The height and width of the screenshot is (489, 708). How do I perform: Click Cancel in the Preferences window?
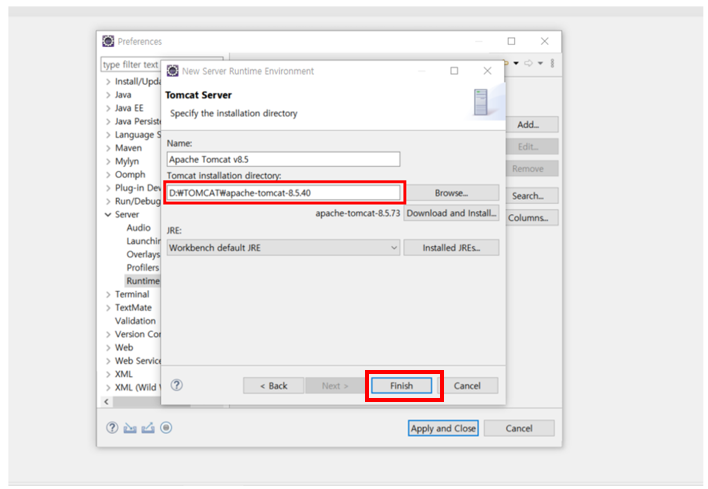coord(519,428)
